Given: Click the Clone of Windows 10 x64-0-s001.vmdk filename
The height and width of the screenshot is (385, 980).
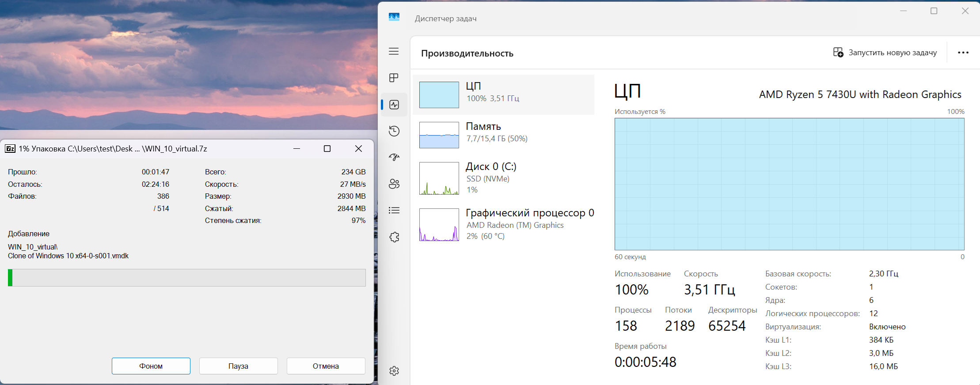Looking at the screenshot, I should click(x=68, y=256).
